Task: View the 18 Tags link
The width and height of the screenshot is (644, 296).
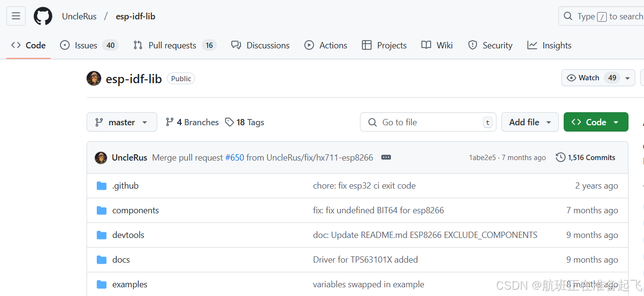Action: pos(245,122)
